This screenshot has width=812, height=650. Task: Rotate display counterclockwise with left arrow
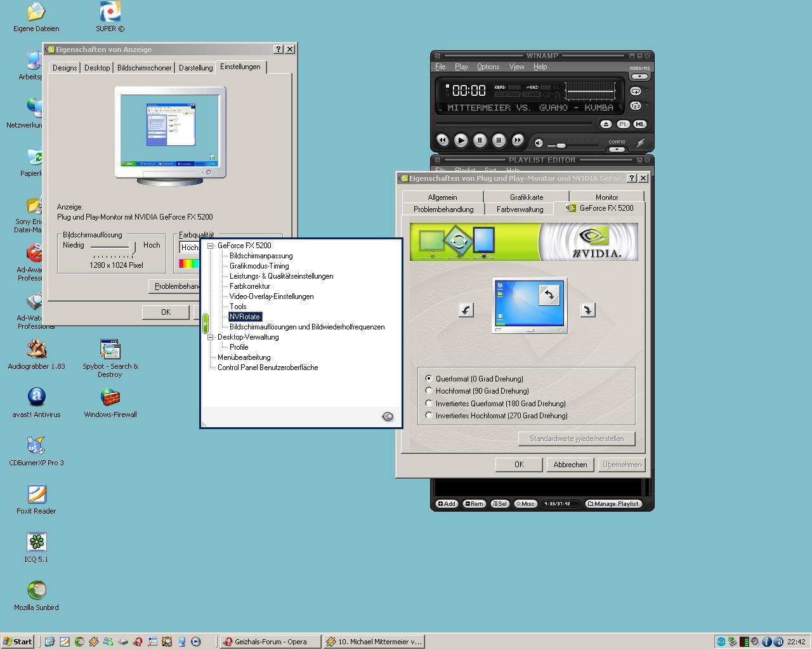(x=466, y=310)
